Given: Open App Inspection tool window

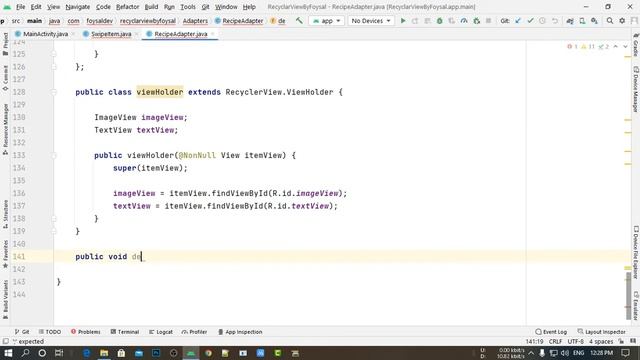Looking at the screenshot, I should click(240, 332).
